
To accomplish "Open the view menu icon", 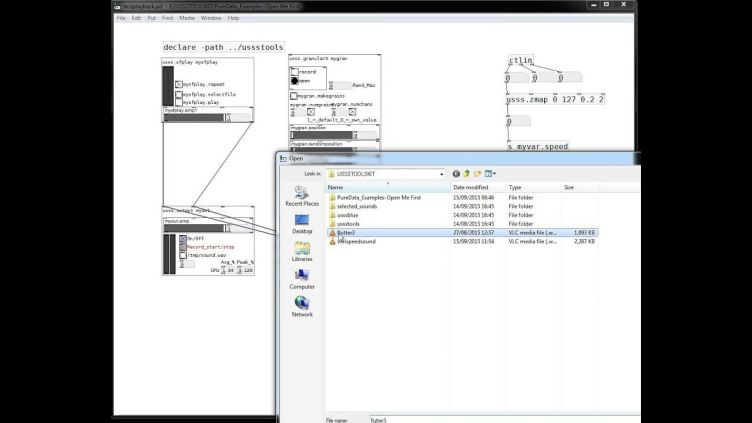I will point(490,174).
